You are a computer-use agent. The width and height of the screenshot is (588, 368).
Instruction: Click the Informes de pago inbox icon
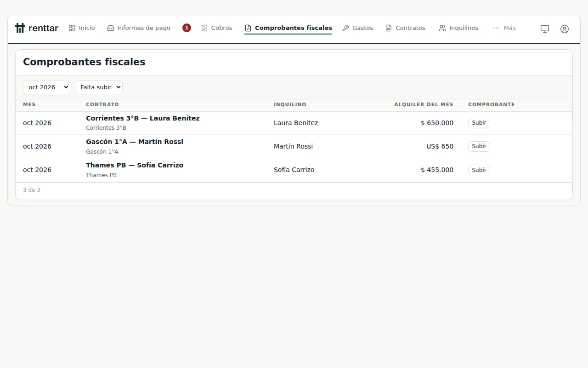pyautogui.click(x=111, y=28)
